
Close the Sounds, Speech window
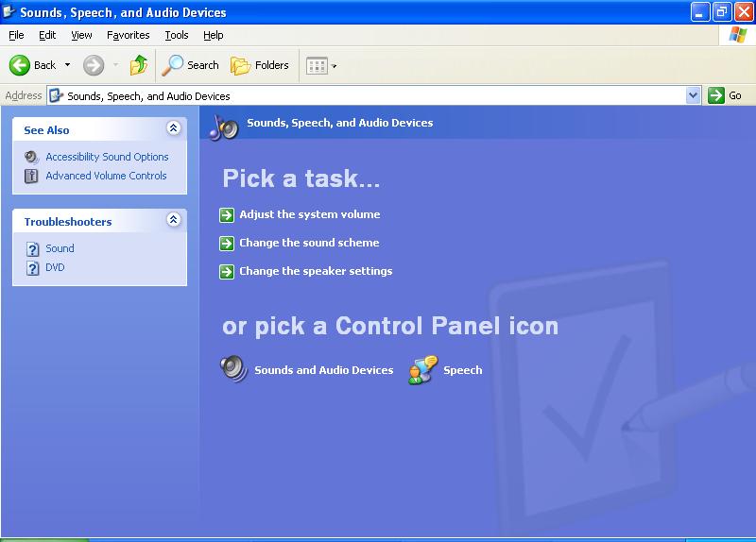[x=744, y=12]
